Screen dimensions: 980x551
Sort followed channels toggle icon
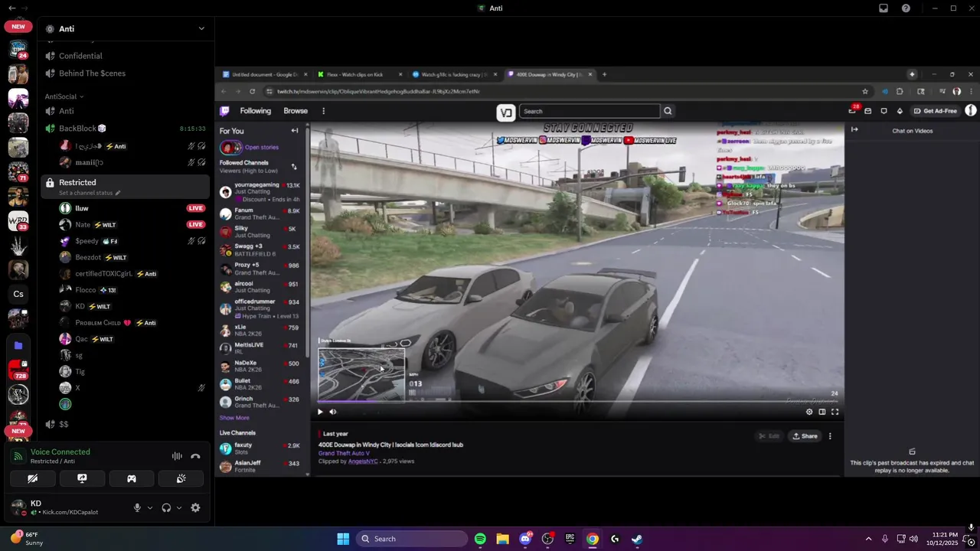[294, 167]
